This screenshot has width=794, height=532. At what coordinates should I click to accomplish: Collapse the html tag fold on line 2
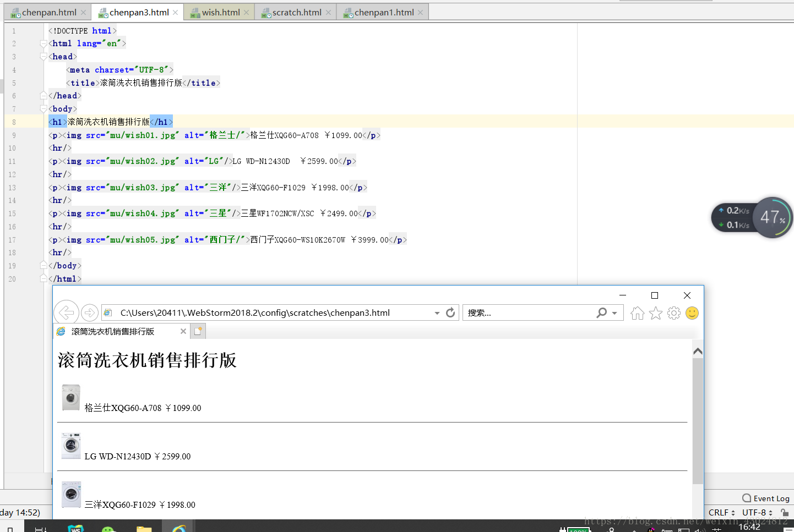43,43
